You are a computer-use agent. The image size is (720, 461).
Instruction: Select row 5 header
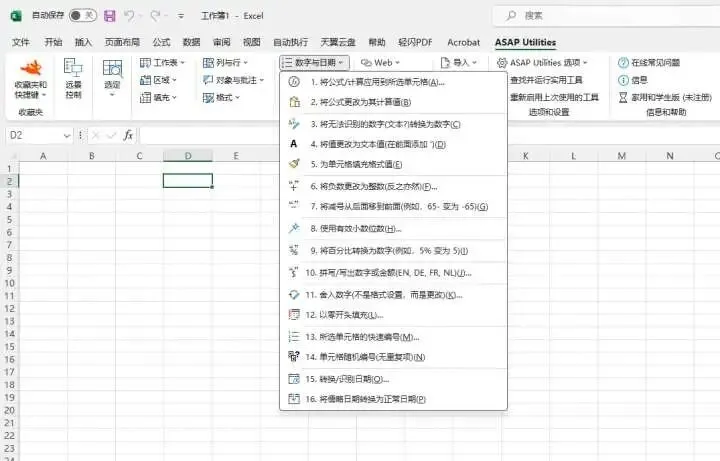pos(9,219)
